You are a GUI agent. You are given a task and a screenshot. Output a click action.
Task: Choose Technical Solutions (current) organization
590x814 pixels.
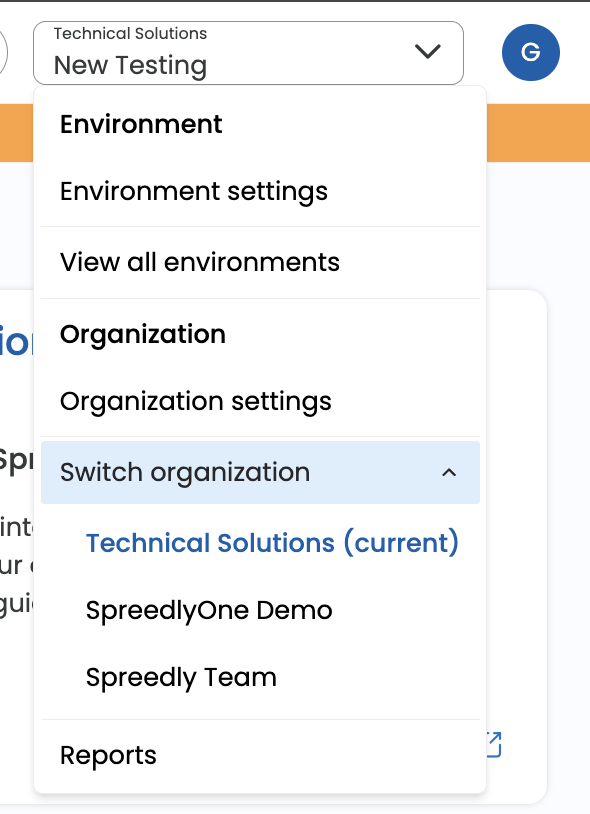tap(272, 543)
